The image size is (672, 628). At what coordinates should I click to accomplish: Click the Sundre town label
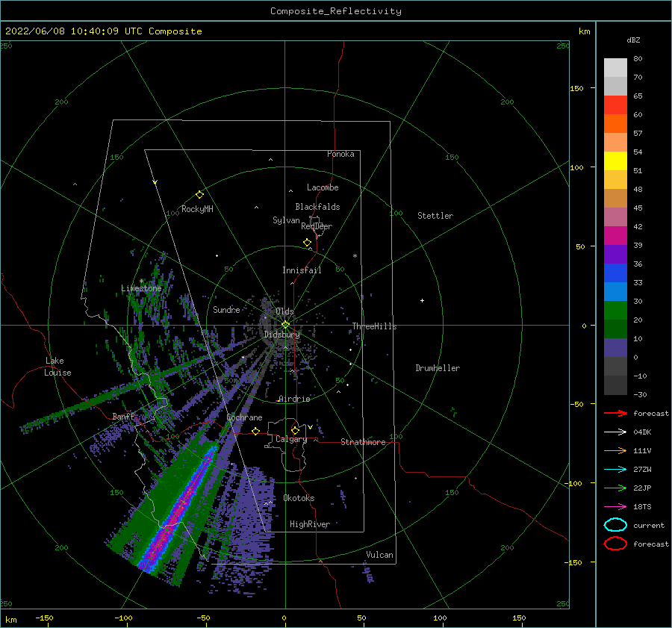pos(227,310)
